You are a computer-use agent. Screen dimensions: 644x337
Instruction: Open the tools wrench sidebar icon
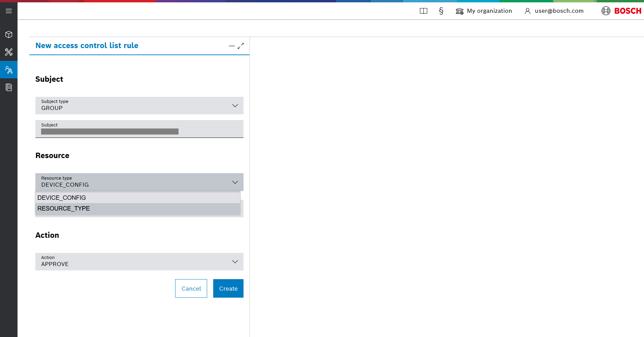[x=9, y=52]
